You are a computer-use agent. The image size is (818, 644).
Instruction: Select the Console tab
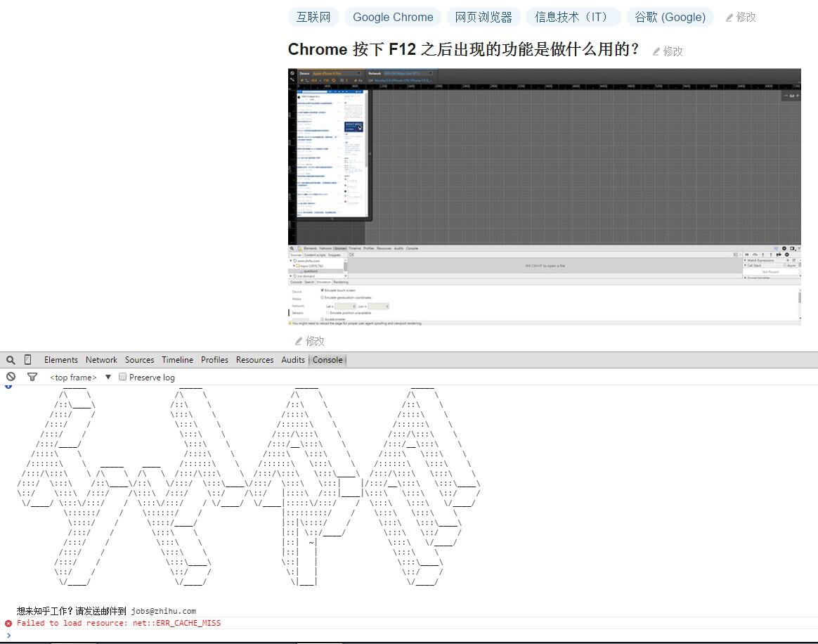[x=327, y=359]
